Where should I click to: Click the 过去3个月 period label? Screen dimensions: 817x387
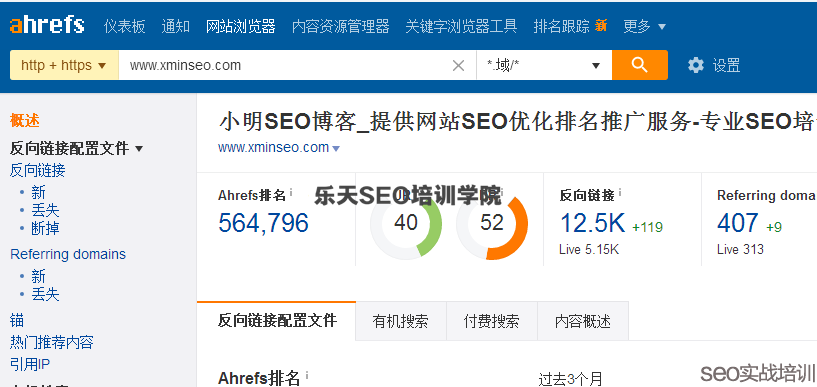pyautogui.click(x=571, y=379)
